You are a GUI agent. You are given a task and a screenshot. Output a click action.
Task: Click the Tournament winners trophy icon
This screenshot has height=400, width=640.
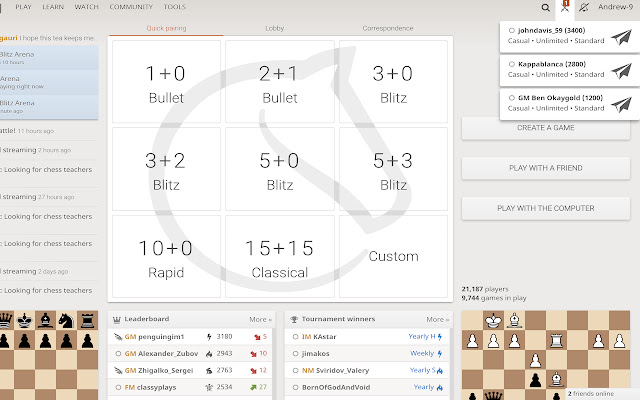point(294,319)
